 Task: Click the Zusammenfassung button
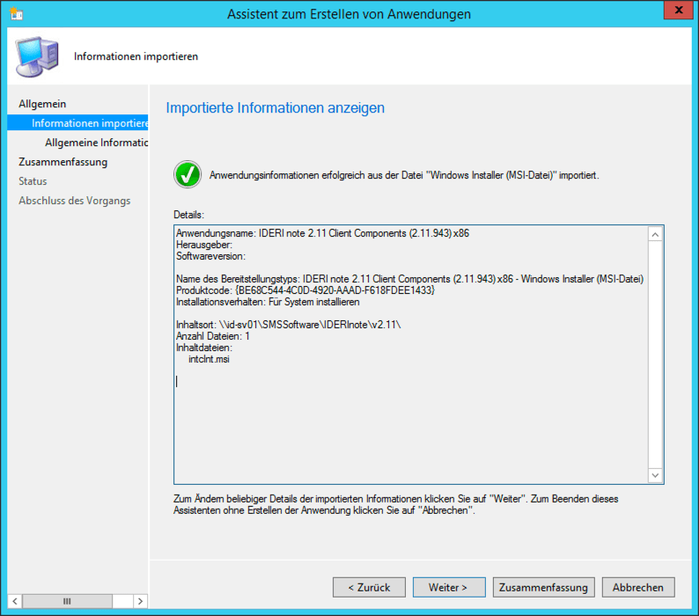click(x=543, y=588)
